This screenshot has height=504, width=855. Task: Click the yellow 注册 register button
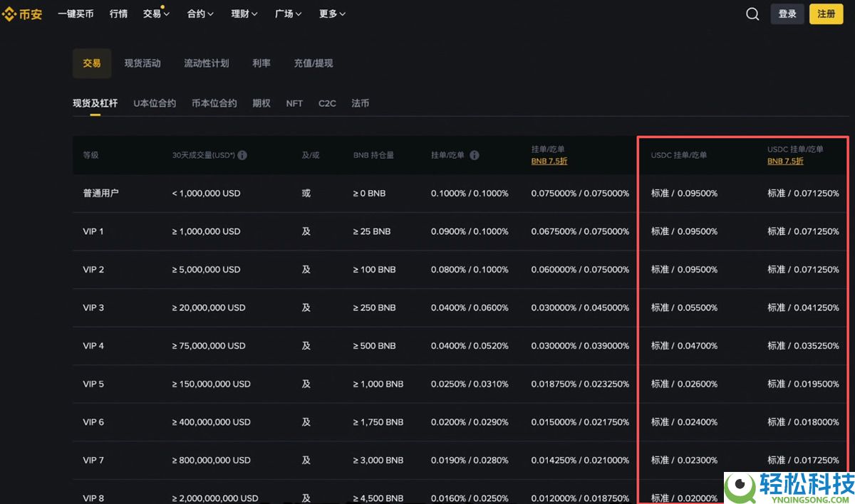[x=826, y=14]
